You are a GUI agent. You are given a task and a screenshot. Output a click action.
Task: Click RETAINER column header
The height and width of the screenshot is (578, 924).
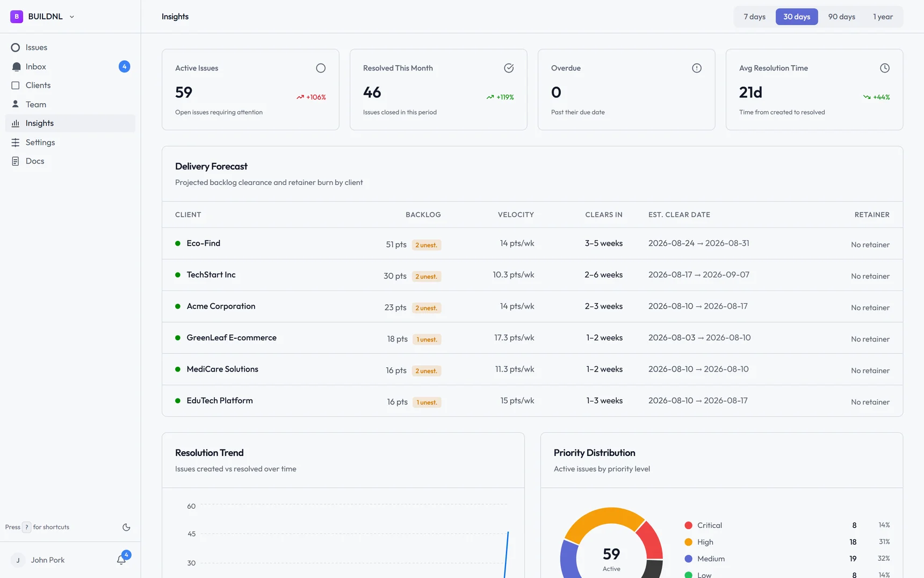(872, 215)
